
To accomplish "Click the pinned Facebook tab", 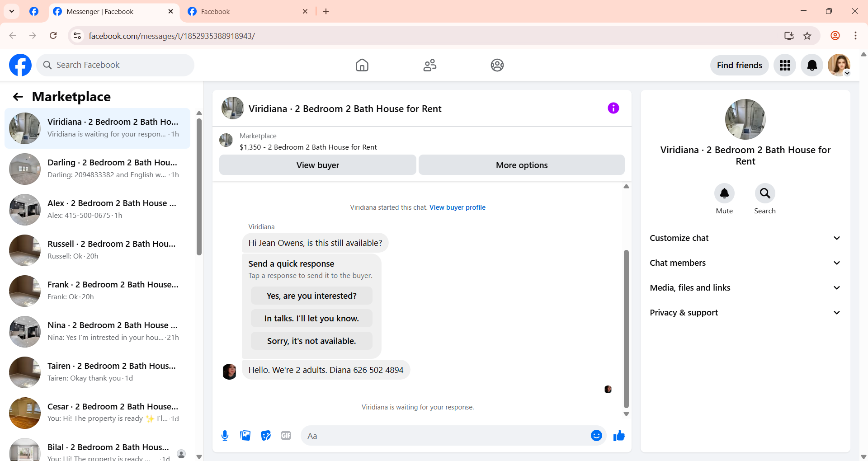I will pyautogui.click(x=34, y=11).
